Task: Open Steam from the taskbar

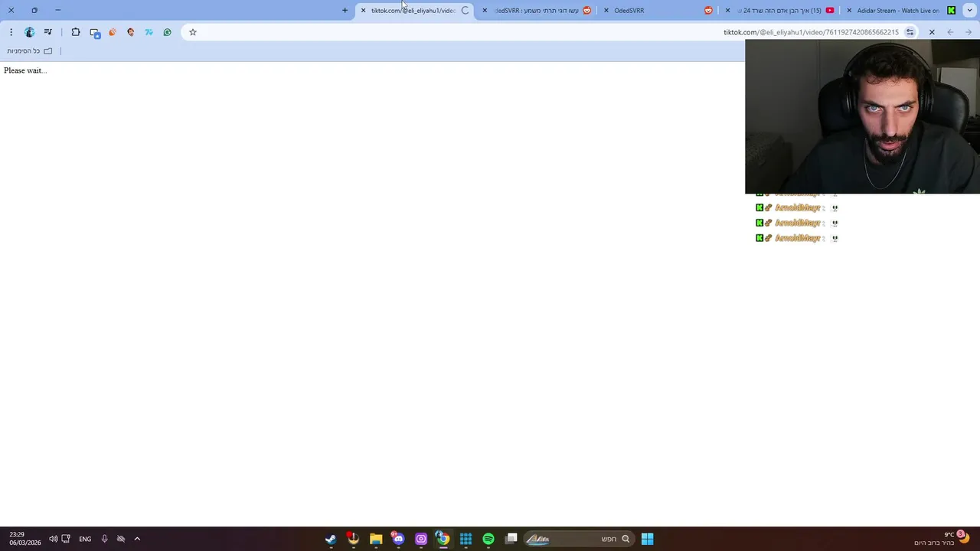Action: (x=330, y=539)
